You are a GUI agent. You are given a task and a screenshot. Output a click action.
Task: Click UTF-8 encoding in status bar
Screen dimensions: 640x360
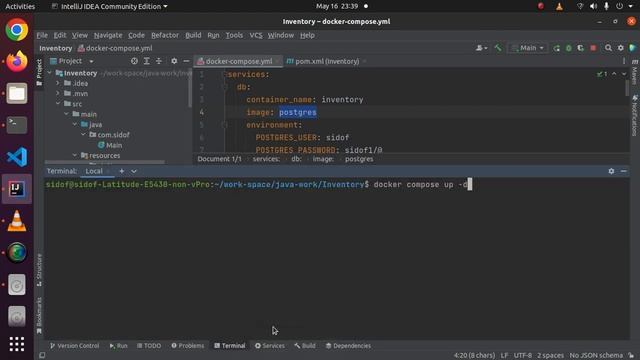click(x=522, y=355)
